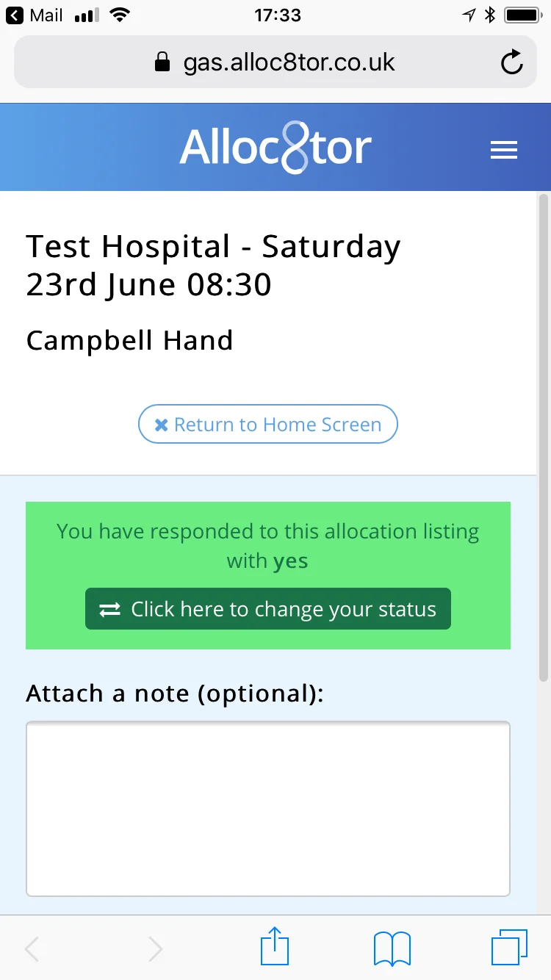The height and width of the screenshot is (980, 551).
Task: Tap the status bar clock 17:33
Action: (278, 15)
